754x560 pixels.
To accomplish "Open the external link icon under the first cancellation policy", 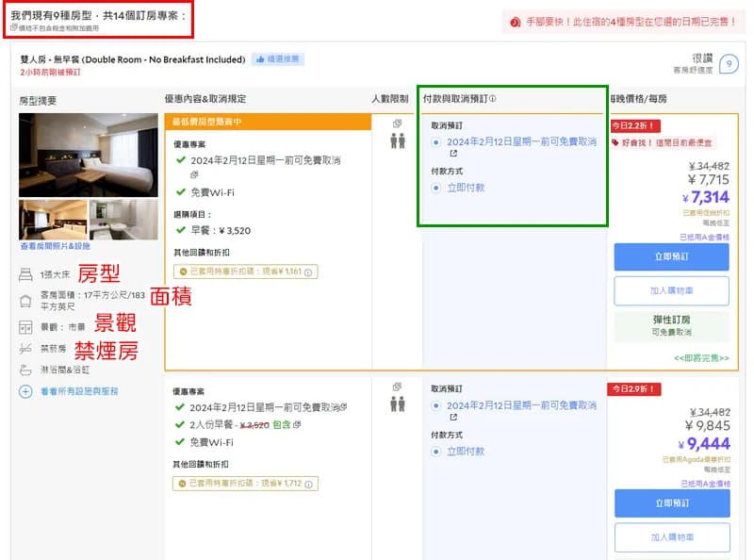I will (x=453, y=154).
